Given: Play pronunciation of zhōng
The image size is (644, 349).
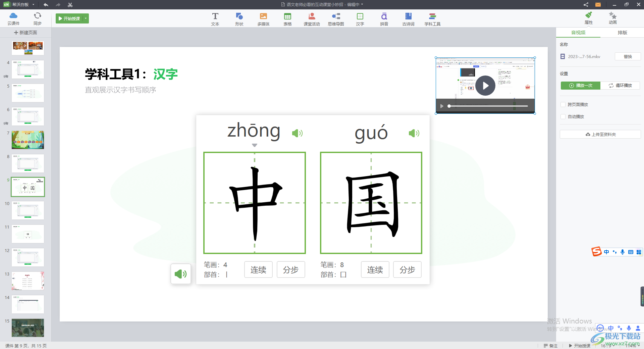Looking at the screenshot, I should 297,133.
